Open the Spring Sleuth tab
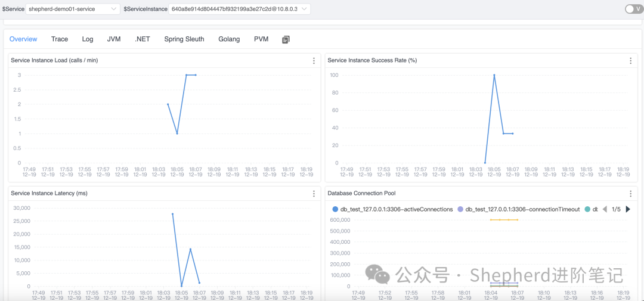Image resolution: width=644 pixels, height=301 pixels. point(184,39)
